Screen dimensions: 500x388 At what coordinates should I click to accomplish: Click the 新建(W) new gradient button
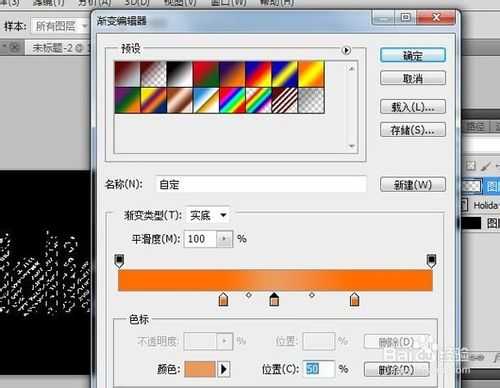(x=413, y=184)
